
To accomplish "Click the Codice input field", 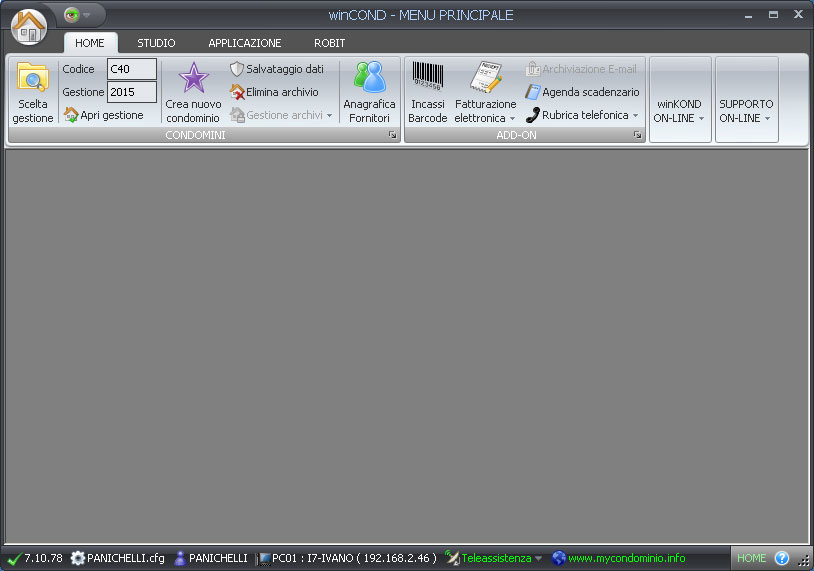I will coord(132,69).
